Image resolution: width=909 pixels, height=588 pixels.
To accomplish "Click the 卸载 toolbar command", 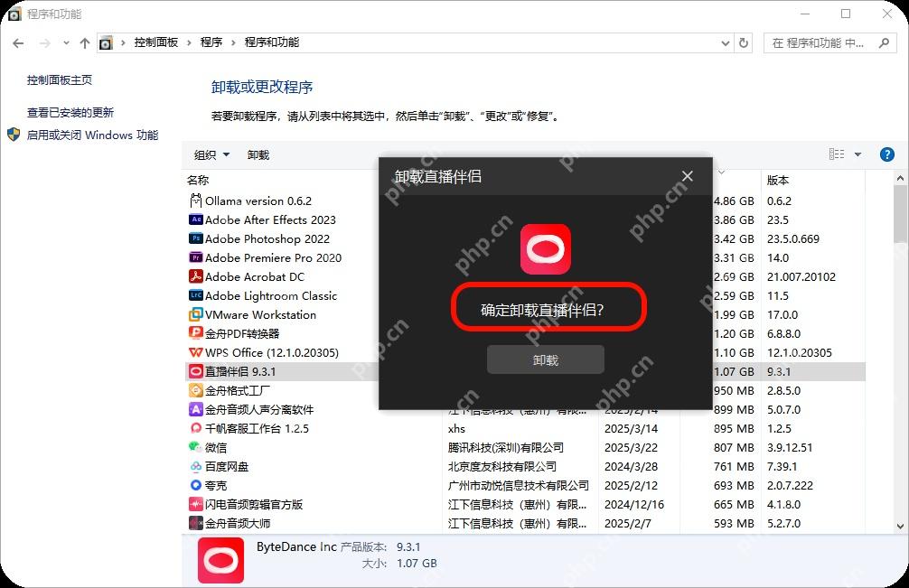I will [x=258, y=154].
